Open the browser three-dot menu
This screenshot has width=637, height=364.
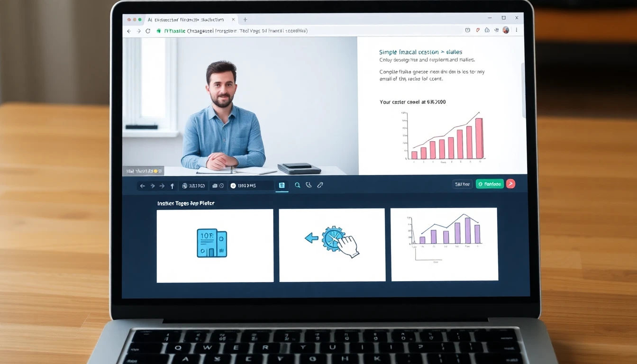pyautogui.click(x=516, y=30)
